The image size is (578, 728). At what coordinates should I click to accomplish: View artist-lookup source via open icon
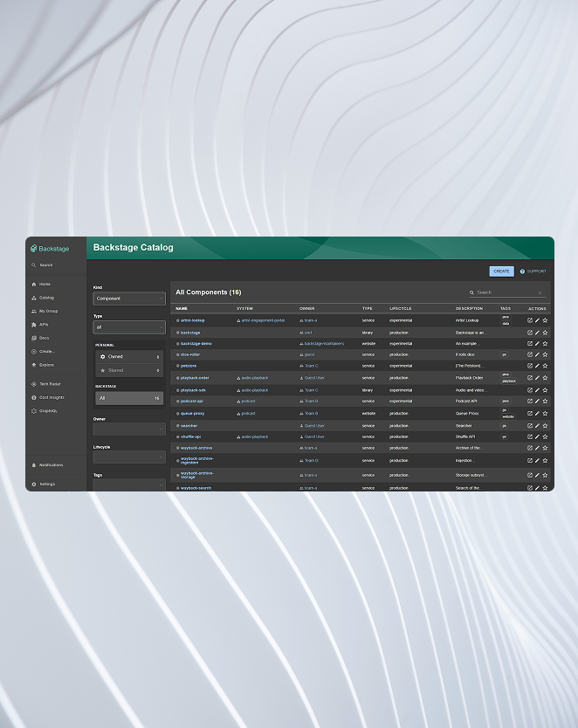530,320
